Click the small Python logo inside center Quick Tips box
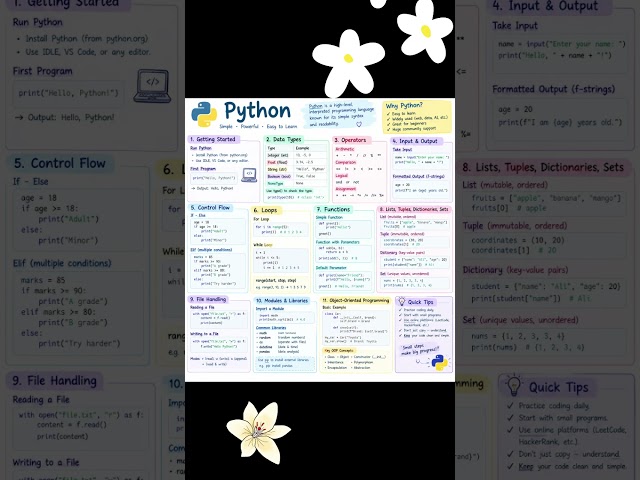Screen dimensions: 640x480 point(439,362)
